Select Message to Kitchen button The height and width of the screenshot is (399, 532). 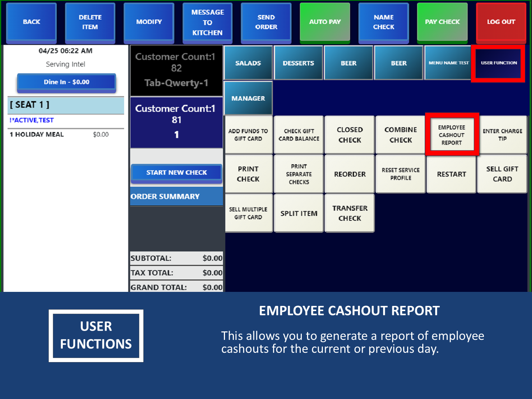(207, 22)
